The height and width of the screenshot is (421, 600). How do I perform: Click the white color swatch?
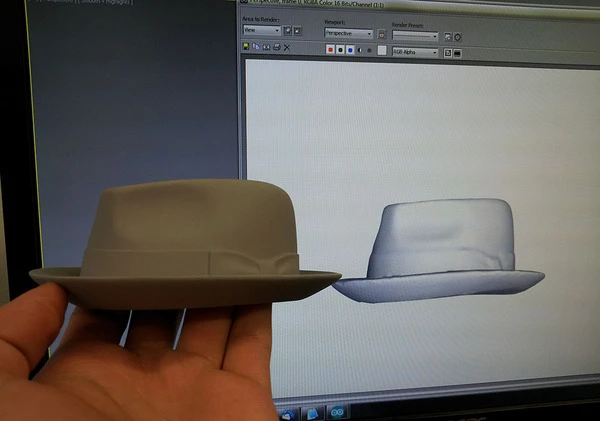(x=382, y=50)
